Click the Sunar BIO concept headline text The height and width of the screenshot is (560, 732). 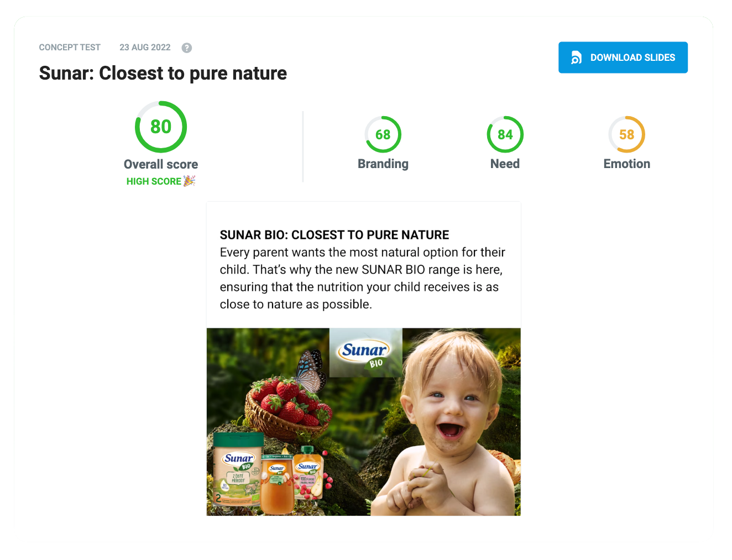334,235
